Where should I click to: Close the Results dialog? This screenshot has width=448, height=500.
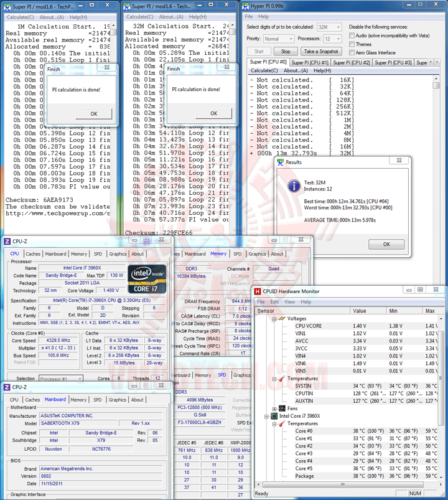pos(399,161)
